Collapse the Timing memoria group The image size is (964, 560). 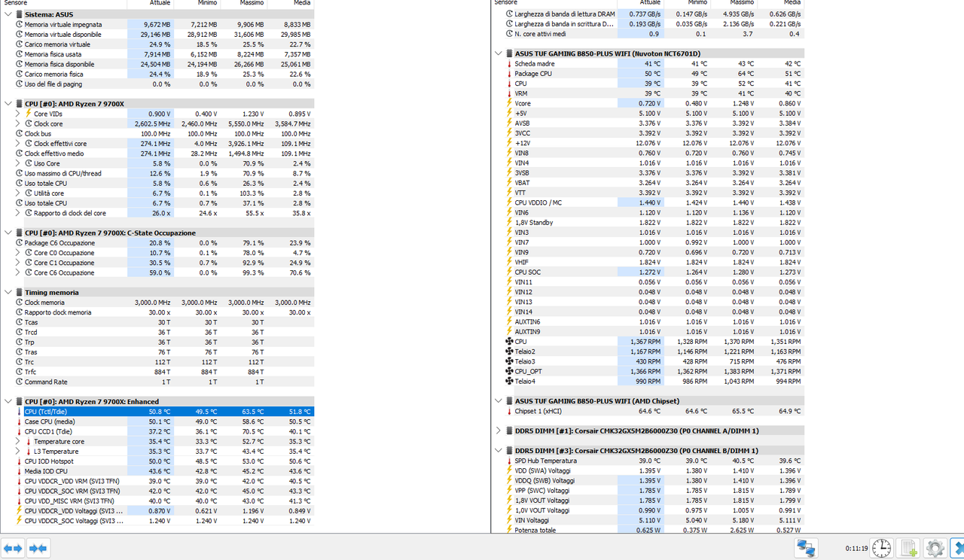8,293
